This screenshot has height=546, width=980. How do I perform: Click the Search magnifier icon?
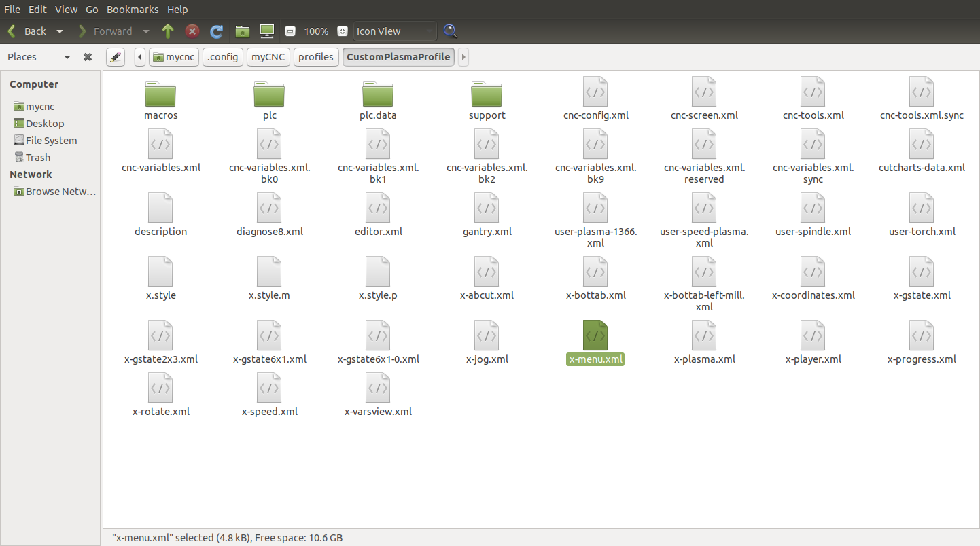click(x=450, y=31)
